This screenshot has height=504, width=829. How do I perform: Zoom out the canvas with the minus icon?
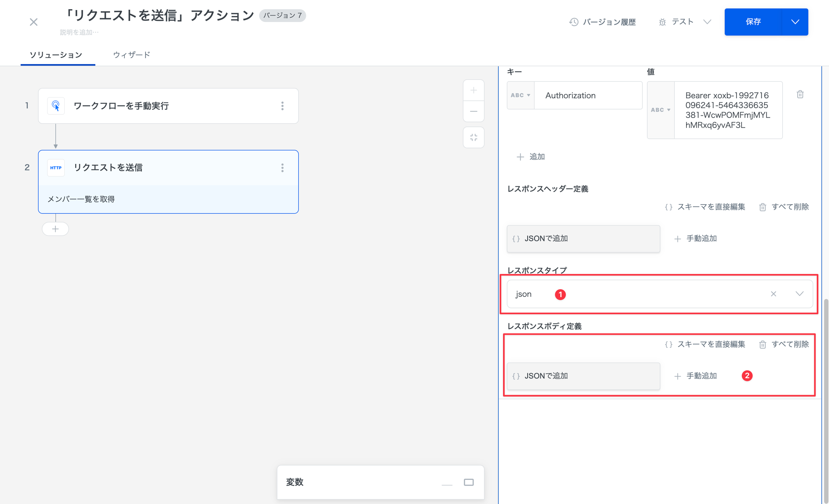click(x=474, y=112)
